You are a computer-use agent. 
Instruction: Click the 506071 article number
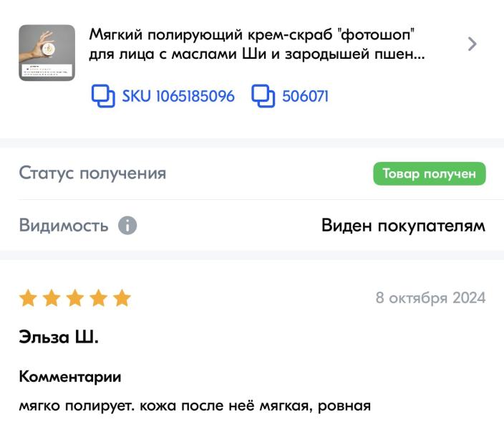[305, 96]
